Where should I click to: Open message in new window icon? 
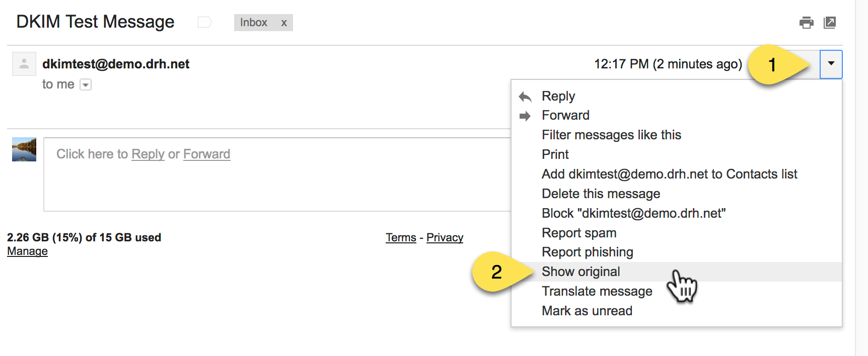pos(830,23)
